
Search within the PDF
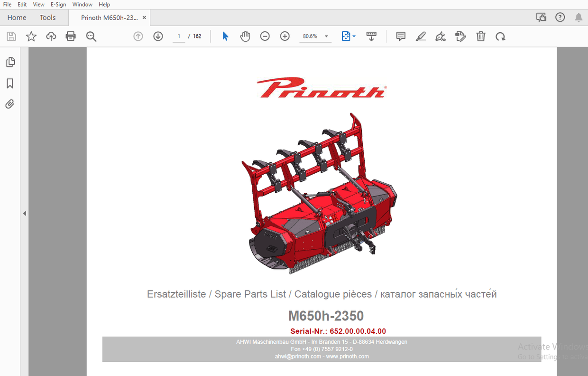[x=92, y=36]
